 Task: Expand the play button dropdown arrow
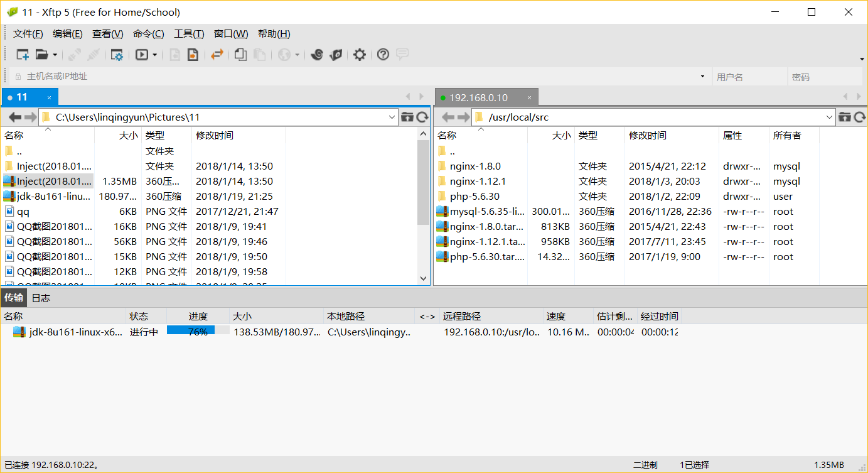[155, 55]
